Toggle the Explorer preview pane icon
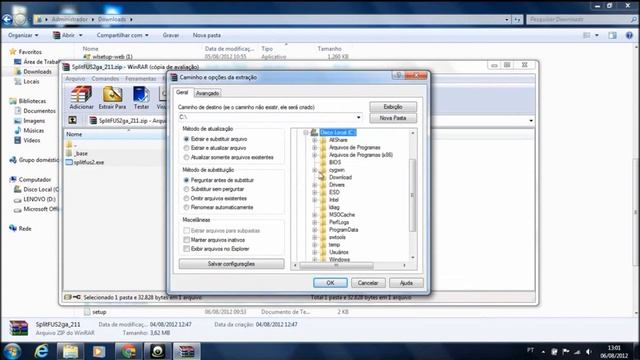The width and height of the screenshot is (640, 360). pyautogui.click(x=613, y=36)
